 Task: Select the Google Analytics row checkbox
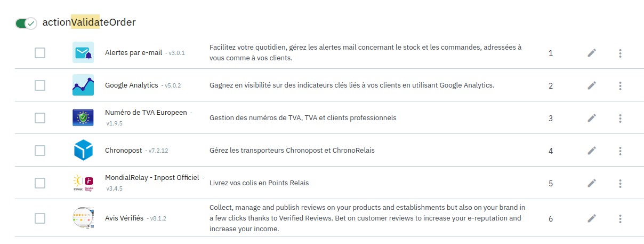point(40,85)
